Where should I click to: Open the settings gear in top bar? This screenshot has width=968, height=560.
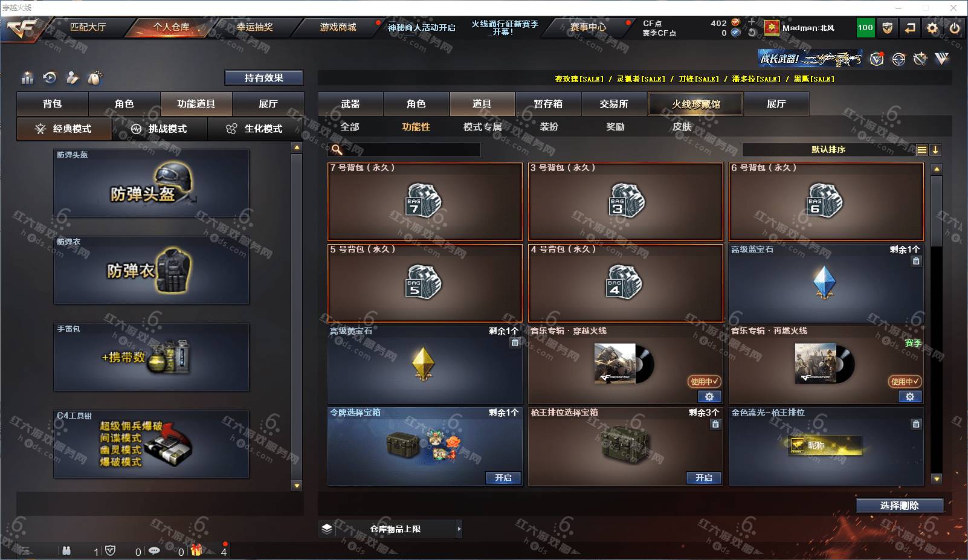pos(932,28)
